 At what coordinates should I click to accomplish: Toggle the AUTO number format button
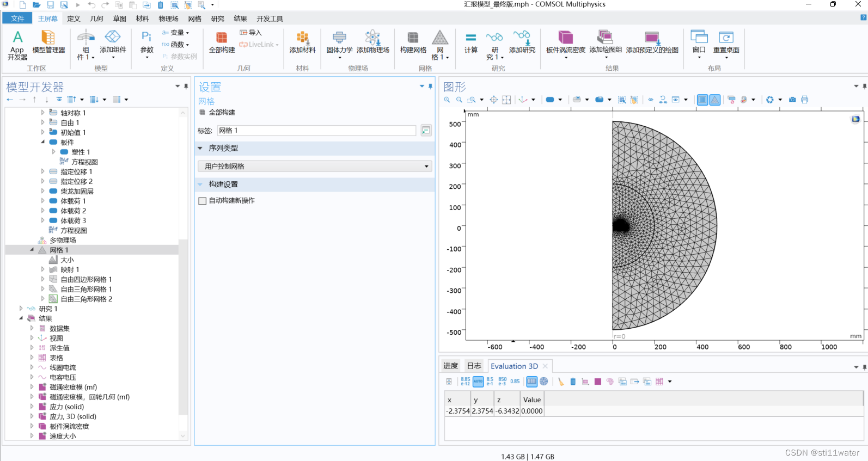point(478,382)
